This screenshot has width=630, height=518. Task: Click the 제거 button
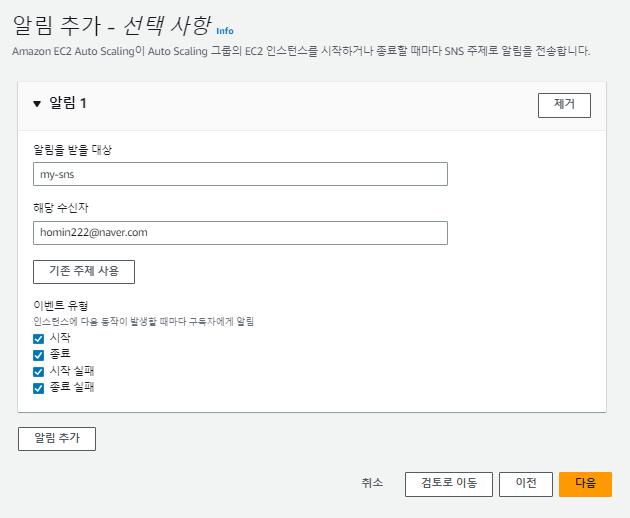coord(564,105)
